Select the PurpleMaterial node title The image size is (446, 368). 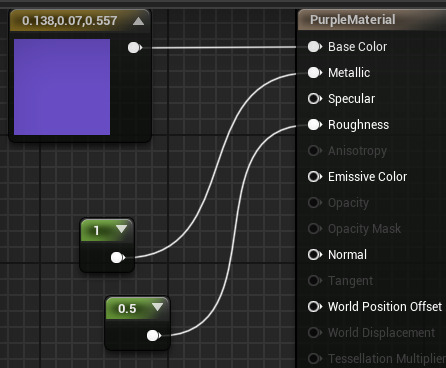(x=353, y=20)
